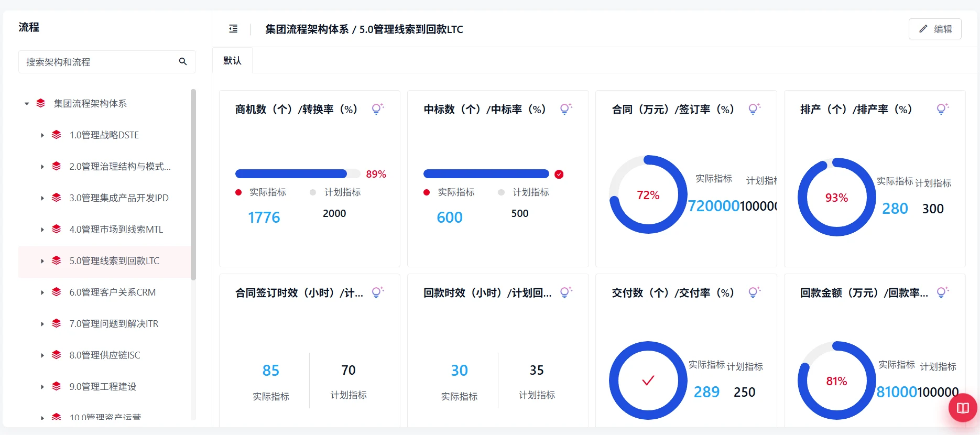
Task: Expand the 4.0管理市场到线索MTL node
Action: [42, 230]
